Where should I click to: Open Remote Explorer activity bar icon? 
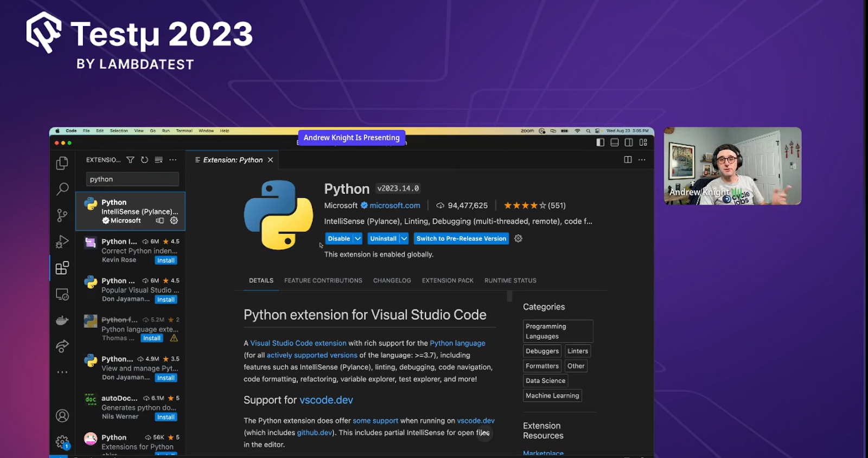point(62,294)
